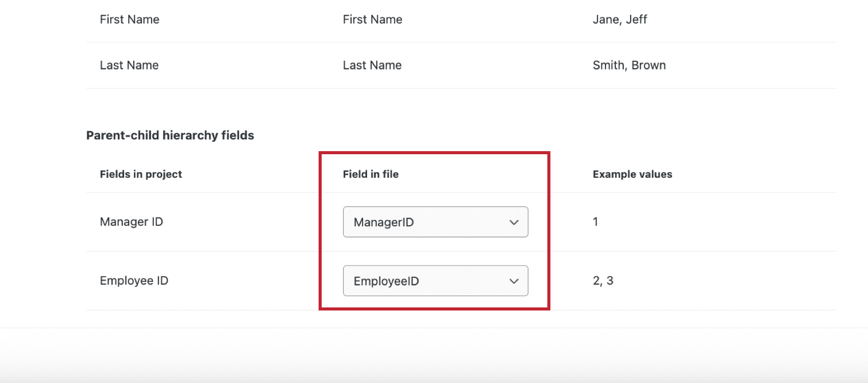Click 'First Name' in the file field column

click(x=373, y=19)
